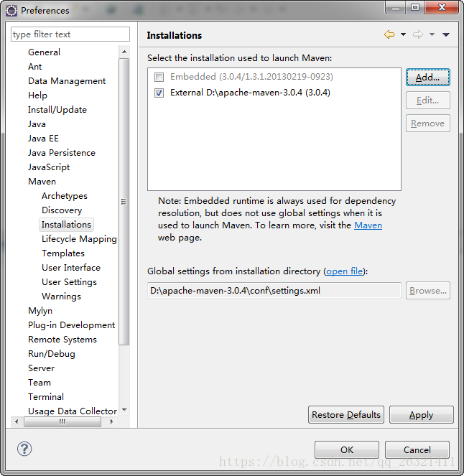The image size is (464, 476).
Task: Open the Installations page view menu arrow
Action: [446, 34]
